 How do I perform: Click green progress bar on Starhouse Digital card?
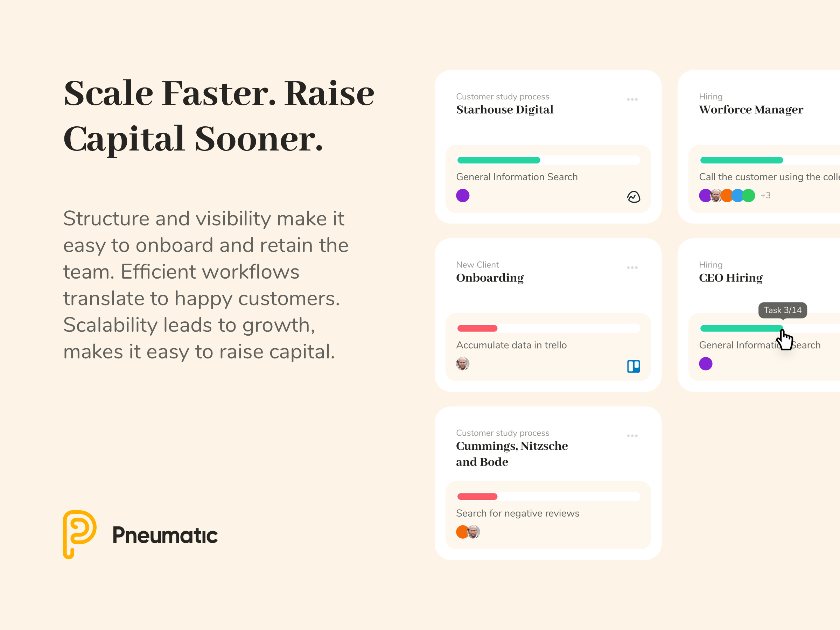499,160
